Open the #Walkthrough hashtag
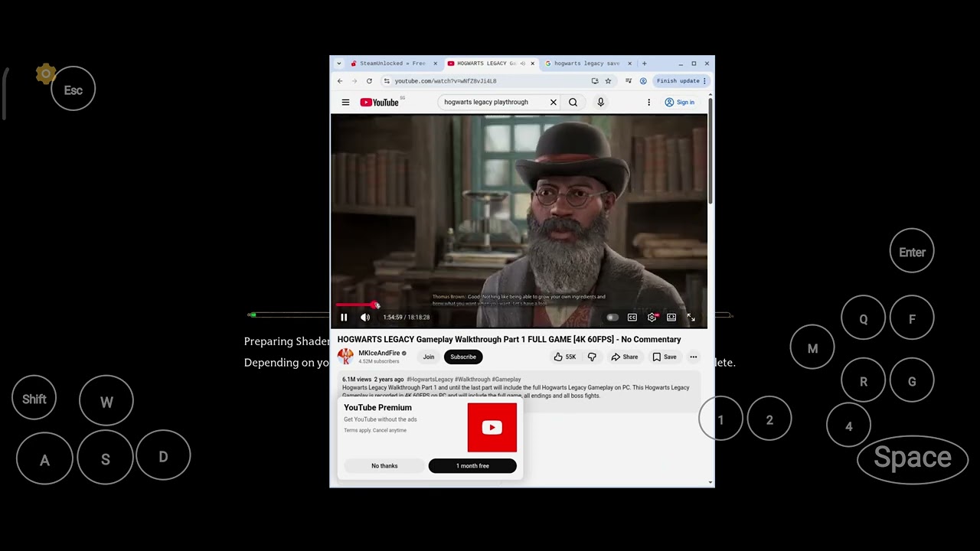 [472, 380]
